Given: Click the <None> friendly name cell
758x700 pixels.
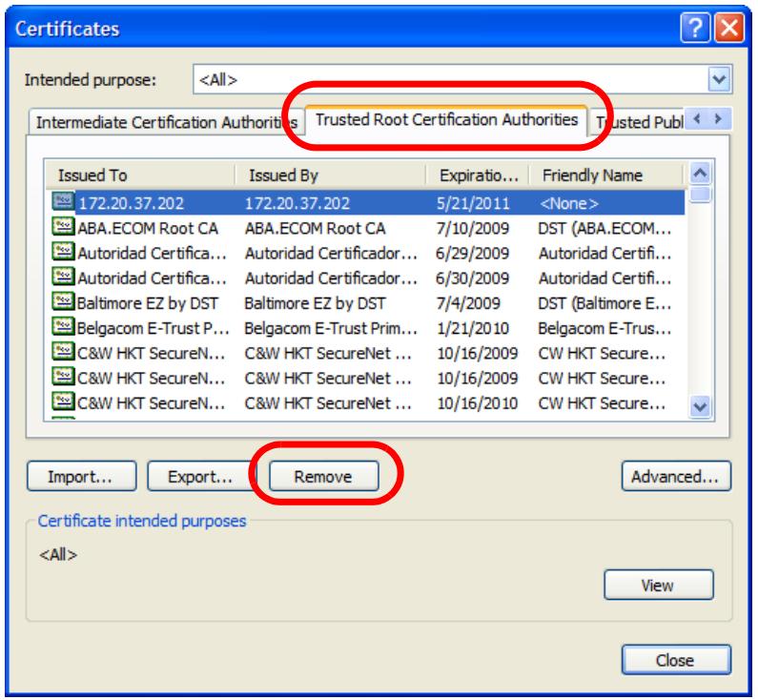Looking at the screenshot, I should [569, 203].
